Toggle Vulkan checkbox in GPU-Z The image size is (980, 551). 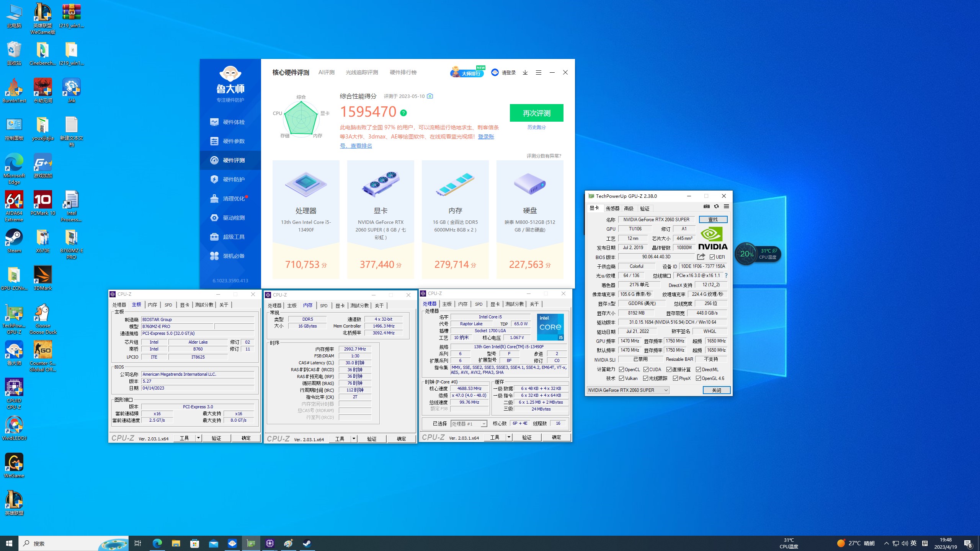tap(622, 378)
